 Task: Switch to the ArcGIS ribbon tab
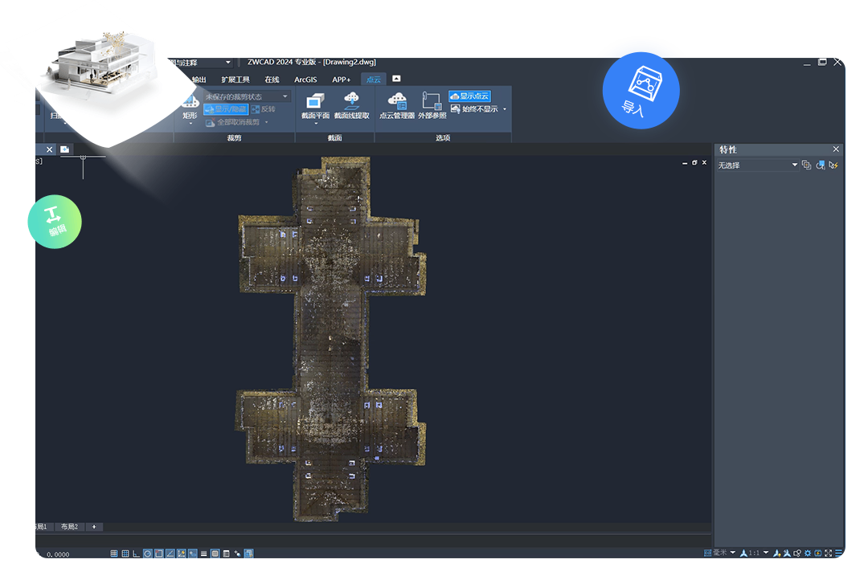pos(305,80)
